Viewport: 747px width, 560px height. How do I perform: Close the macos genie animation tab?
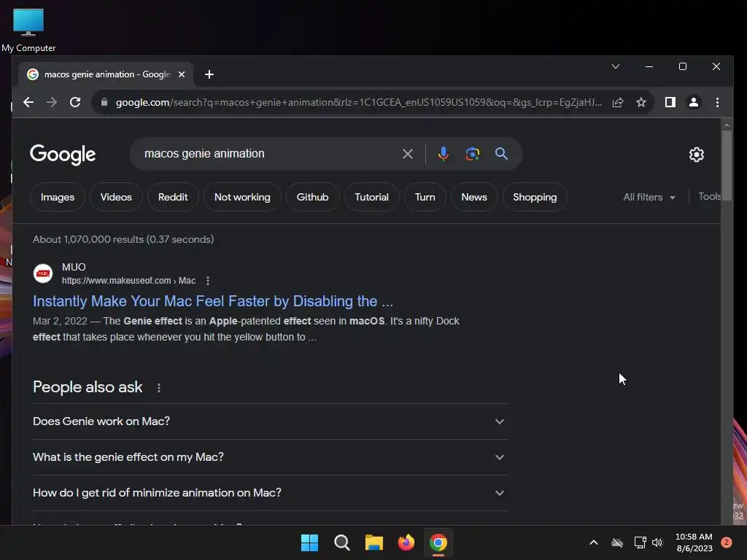click(182, 74)
